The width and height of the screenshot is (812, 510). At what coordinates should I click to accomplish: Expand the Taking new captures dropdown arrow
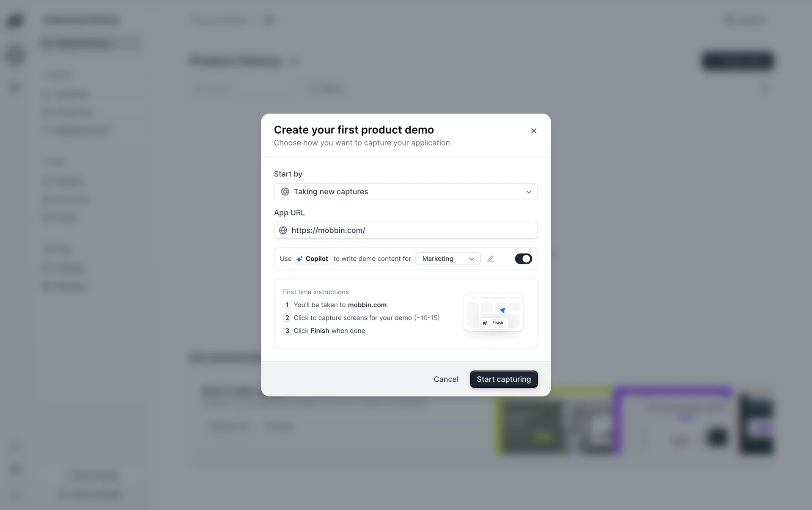(529, 192)
